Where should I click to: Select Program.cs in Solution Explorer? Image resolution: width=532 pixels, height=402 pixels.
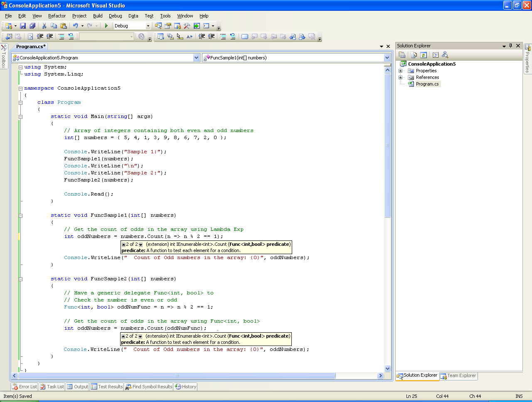pos(427,84)
